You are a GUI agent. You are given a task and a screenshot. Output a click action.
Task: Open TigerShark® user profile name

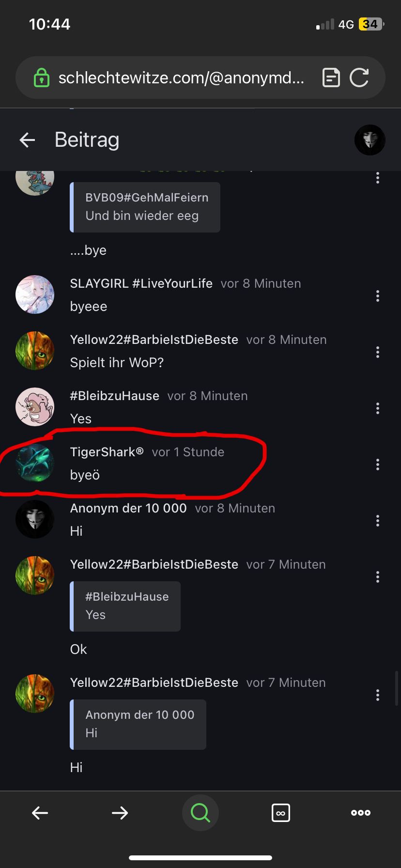[107, 452]
